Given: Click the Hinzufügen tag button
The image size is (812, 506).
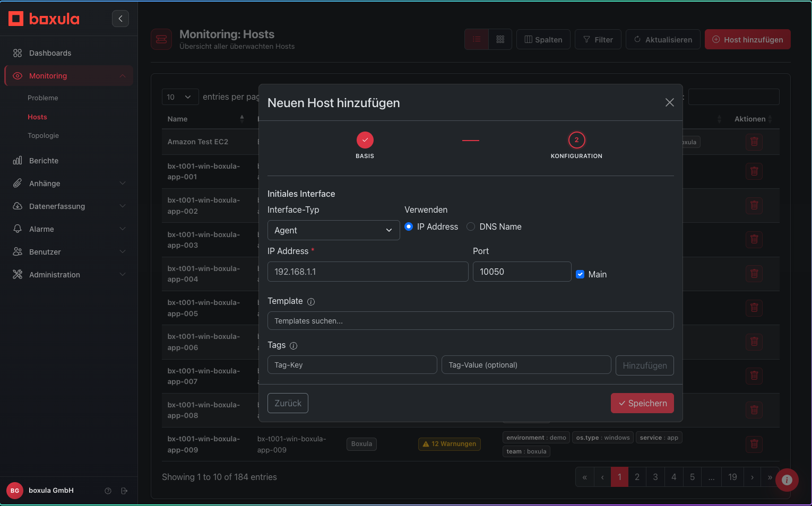Looking at the screenshot, I should coord(645,365).
